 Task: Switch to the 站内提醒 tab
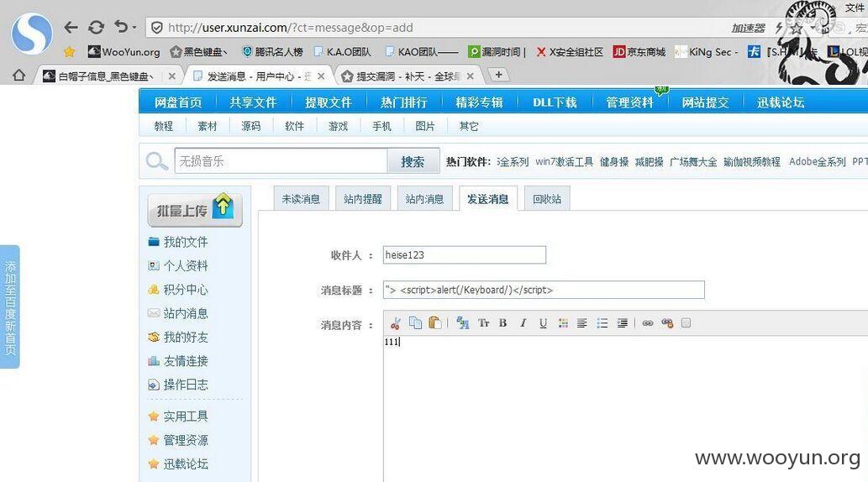pos(363,199)
